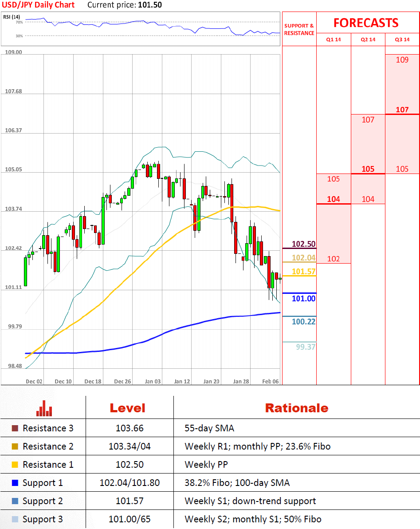Click the red bar chart icon

pyautogui.click(x=44, y=408)
